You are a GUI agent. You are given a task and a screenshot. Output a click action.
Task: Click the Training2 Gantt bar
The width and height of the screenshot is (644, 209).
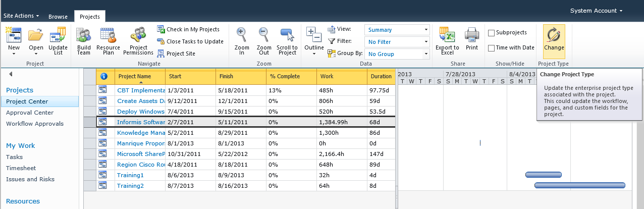579,185
